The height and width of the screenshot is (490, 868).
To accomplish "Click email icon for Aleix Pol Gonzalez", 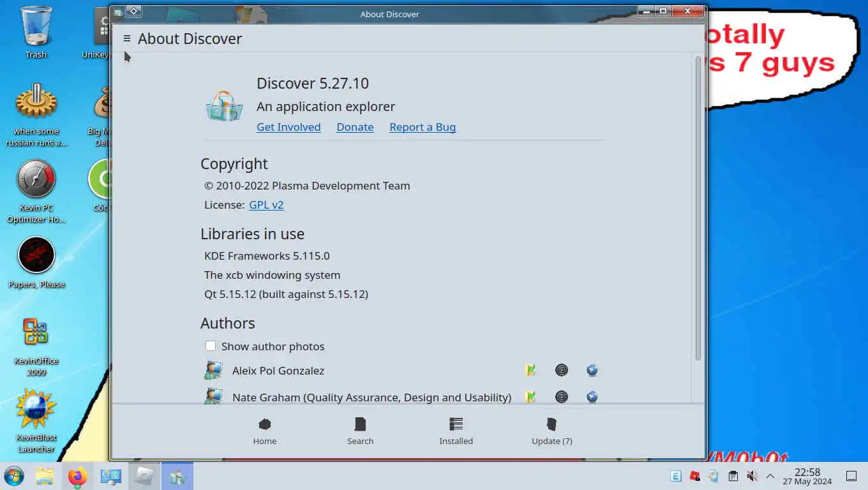I will (562, 370).
